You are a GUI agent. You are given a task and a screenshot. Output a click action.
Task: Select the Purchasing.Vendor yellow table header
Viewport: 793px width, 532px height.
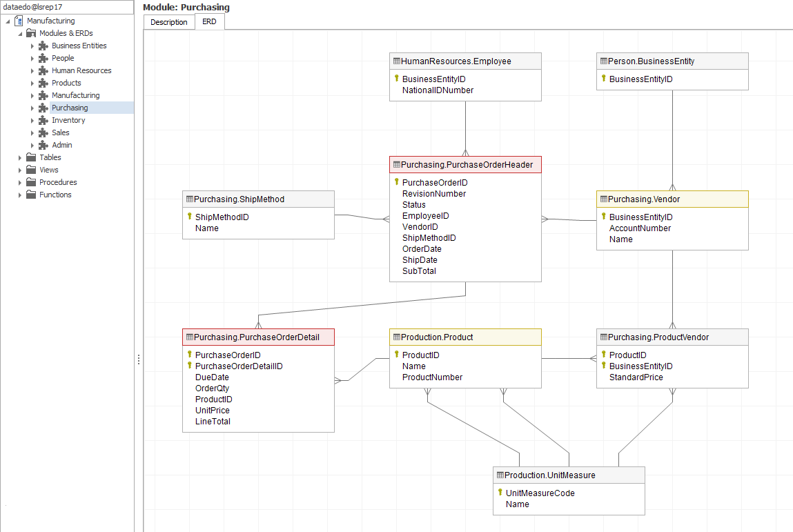point(672,199)
